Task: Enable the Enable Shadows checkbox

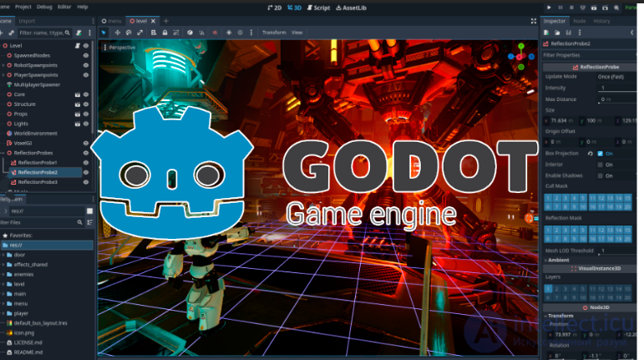Action: pyautogui.click(x=600, y=175)
